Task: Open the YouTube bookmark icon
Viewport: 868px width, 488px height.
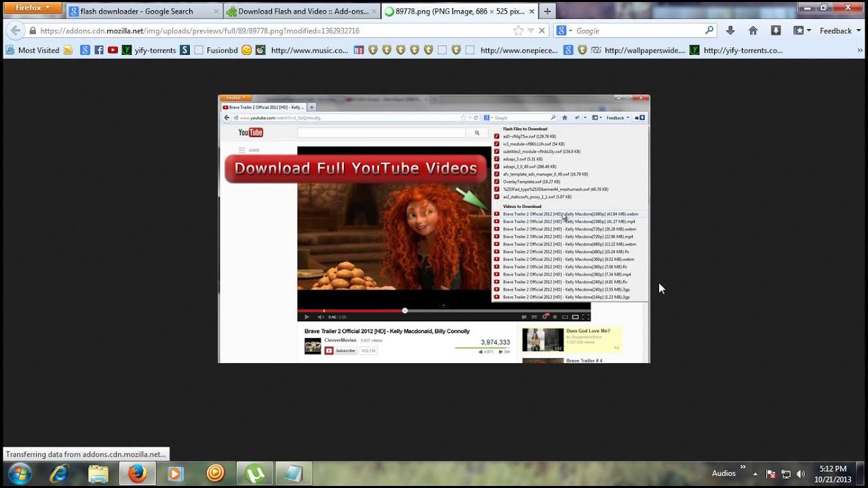Action: (113, 50)
